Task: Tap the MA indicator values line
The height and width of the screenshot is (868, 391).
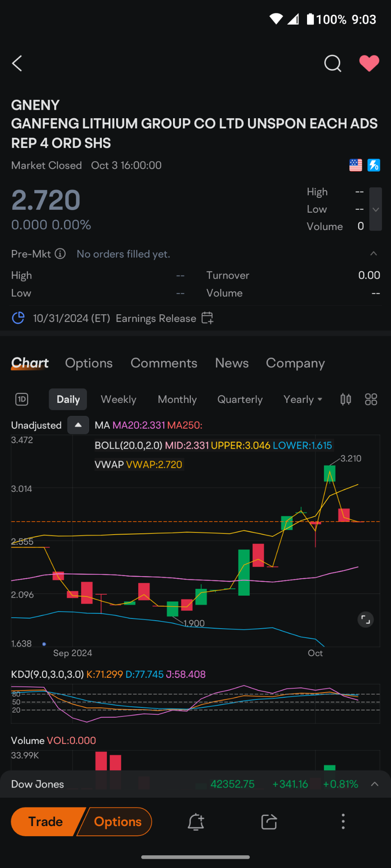Action: coord(148,425)
